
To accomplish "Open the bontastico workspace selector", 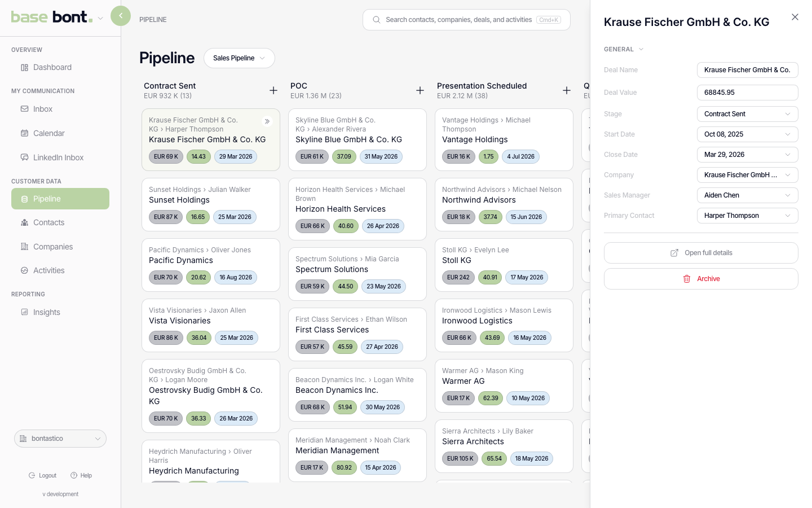I will [x=60, y=439].
